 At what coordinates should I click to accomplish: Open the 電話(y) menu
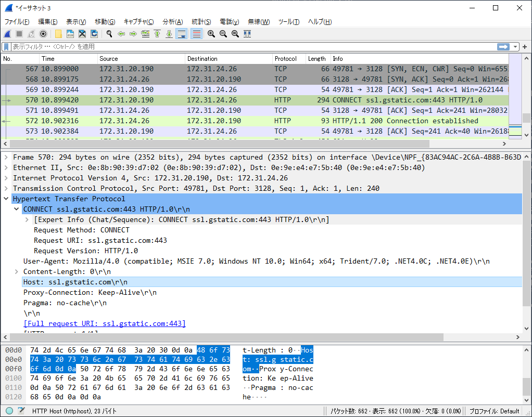230,22
